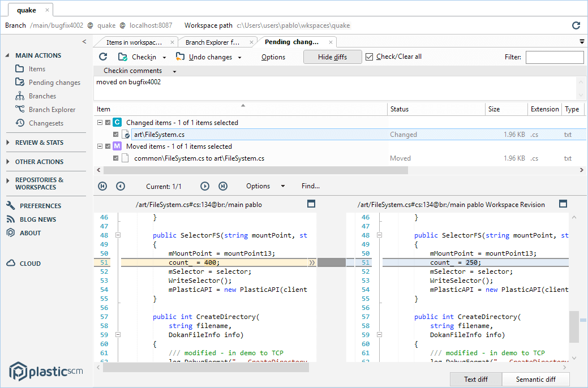This screenshot has width=588, height=388.
Task: Switch to Semantic diff view
Action: (535, 380)
